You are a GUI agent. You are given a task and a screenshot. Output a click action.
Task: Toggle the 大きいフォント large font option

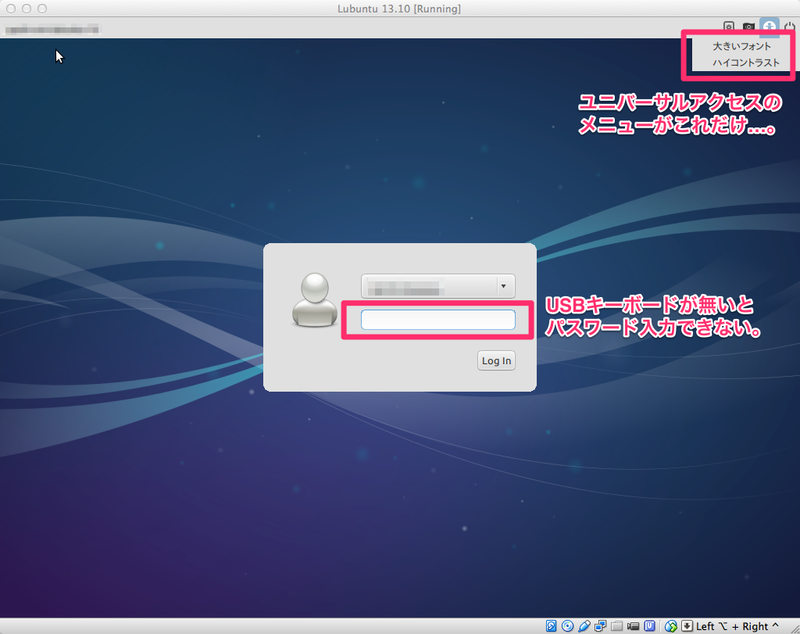(x=741, y=46)
